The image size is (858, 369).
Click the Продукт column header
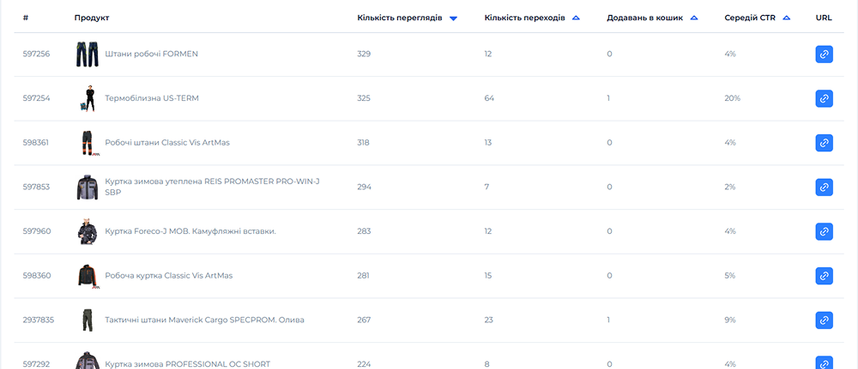(92, 18)
